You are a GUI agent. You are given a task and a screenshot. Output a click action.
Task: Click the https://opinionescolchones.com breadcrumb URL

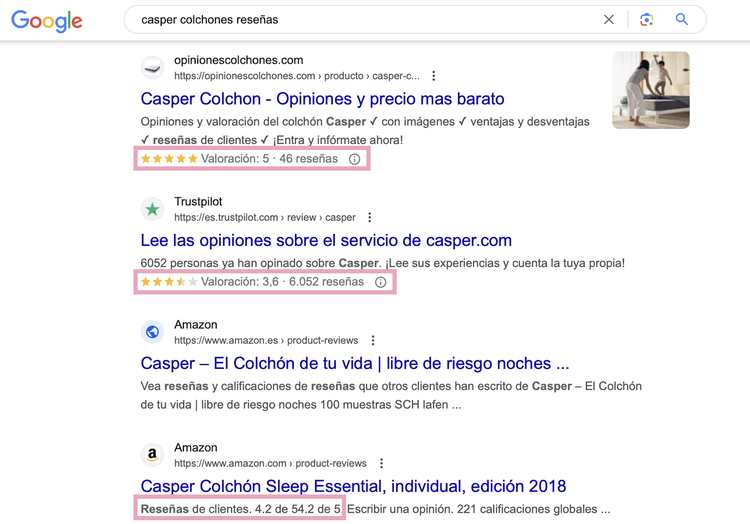coord(297,76)
